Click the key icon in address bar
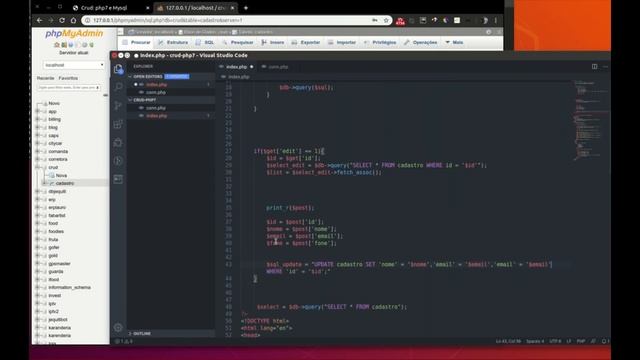Image resolution: width=640 pixels, height=360 pixels. tap(375, 20)
